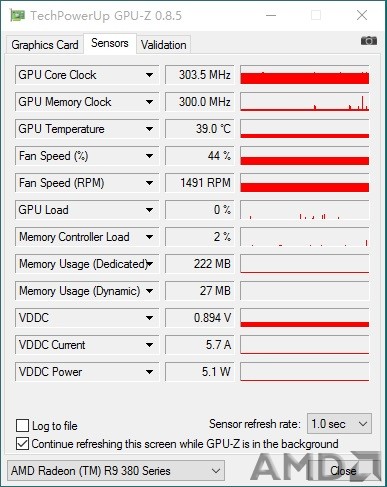The width and height of the screenshot is (387, 487).
Task: Open the AMD Radeon R9 380 Series selector
Action: pos(116,471)
